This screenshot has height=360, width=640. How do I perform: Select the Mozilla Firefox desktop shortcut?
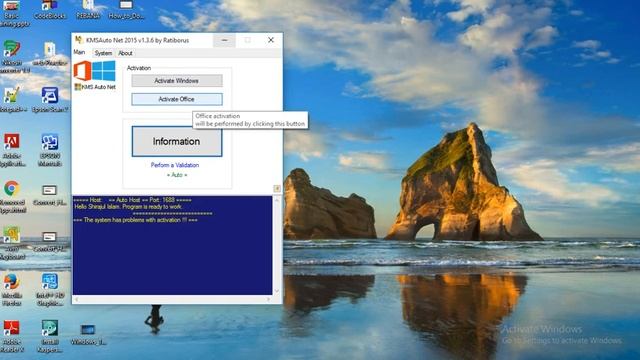click(x=12, y=290)
